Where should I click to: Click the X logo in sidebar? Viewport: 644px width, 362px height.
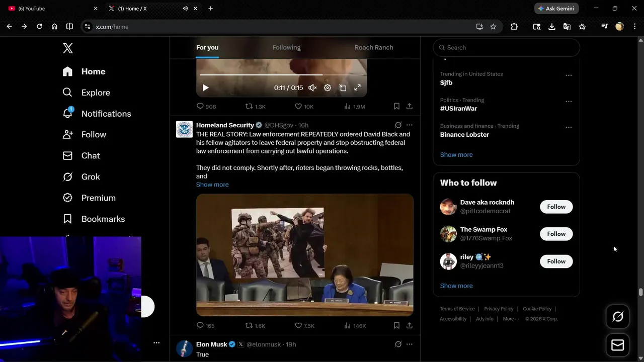(x=68, y=48)
